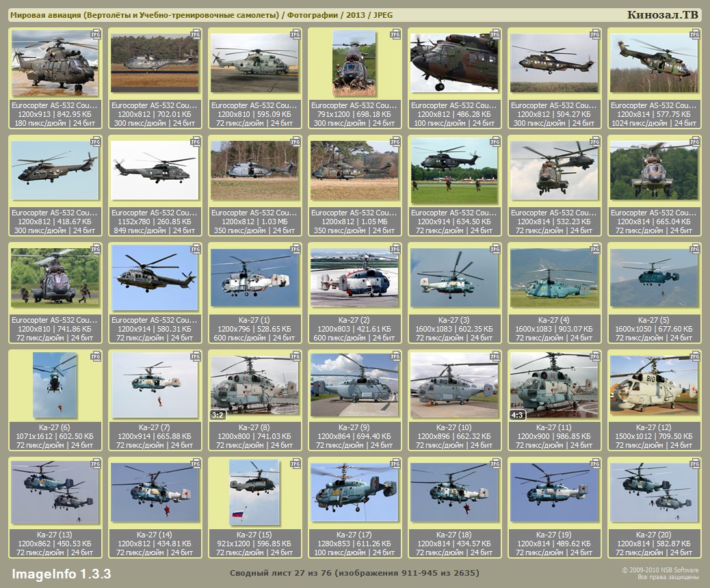Image resolution: width=710 pixels, height=588 pixels.
Task: Open the Кинозал.ТВ logo link
Action: [663, 15]
